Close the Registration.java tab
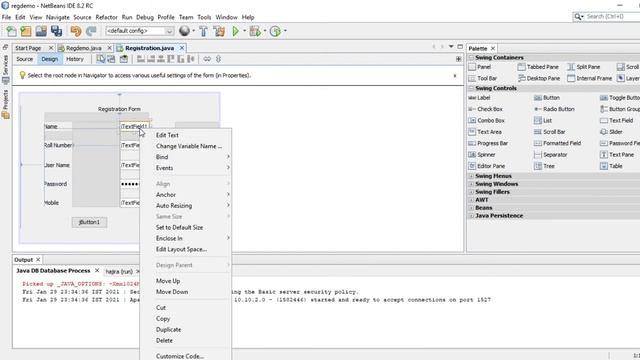 [x=182, y=48]
